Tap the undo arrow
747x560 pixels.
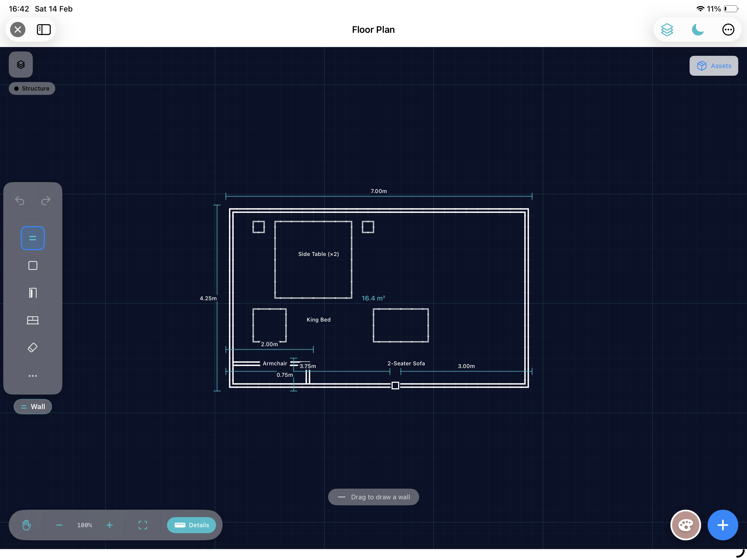[20, 201]
